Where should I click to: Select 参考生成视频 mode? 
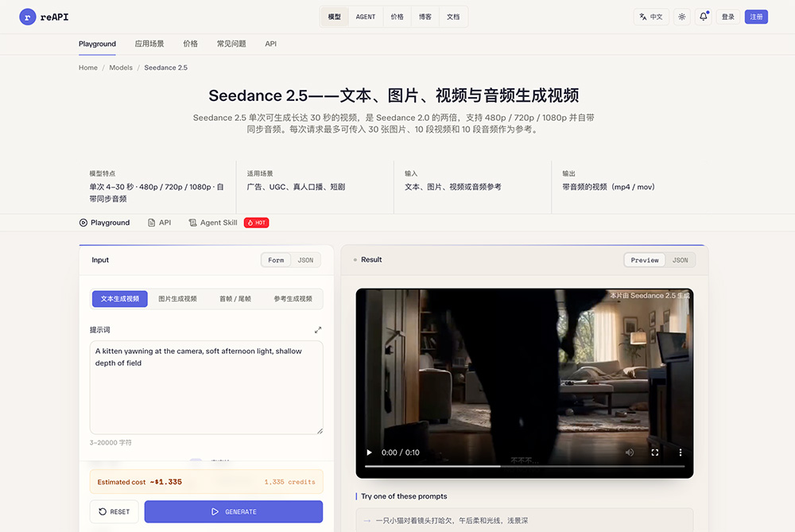(x=293, y=299)
